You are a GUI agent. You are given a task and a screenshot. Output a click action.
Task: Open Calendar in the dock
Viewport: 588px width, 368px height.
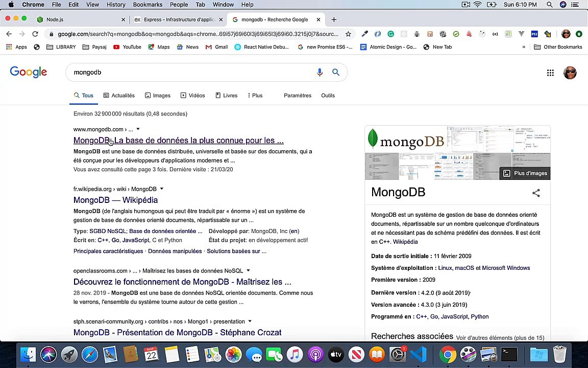click(151, 354)
